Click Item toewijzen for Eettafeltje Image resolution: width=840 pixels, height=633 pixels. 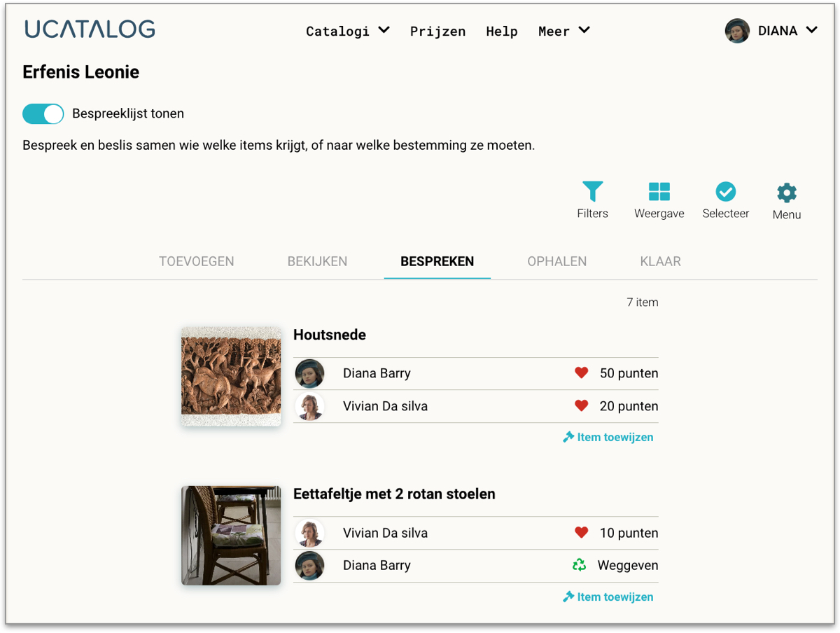(x=608, y=597)
